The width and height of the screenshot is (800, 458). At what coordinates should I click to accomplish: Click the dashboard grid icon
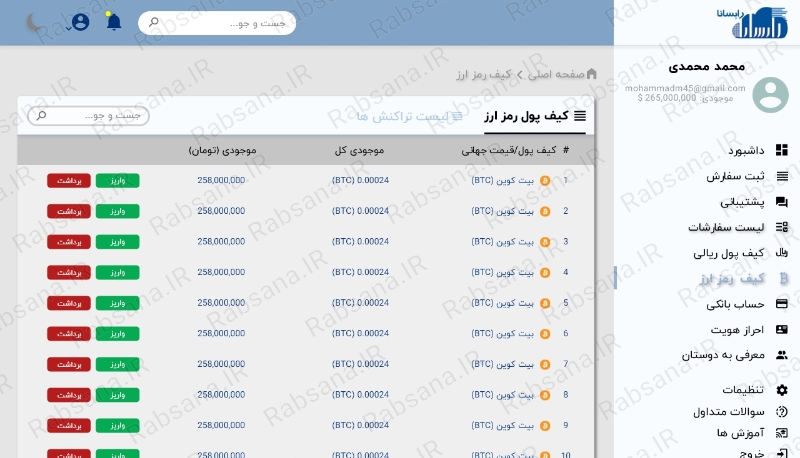782,150
